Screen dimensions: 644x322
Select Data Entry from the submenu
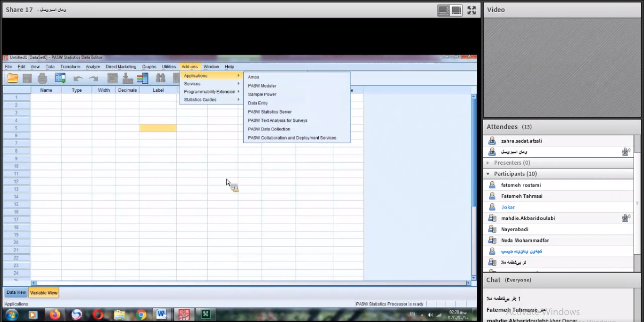(258, 103)
